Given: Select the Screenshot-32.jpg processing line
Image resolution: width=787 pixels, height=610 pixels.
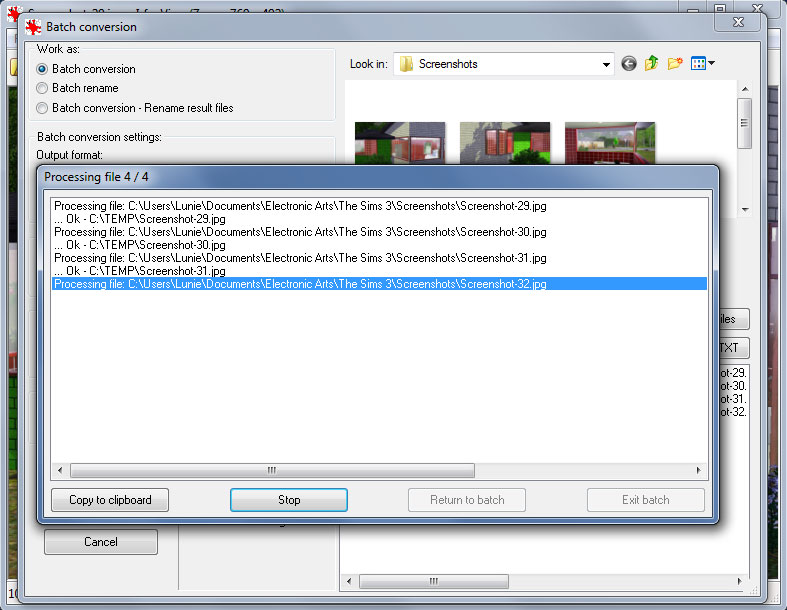Looking at the screenshot, I should pyautogui.click(x=300, y=284).
